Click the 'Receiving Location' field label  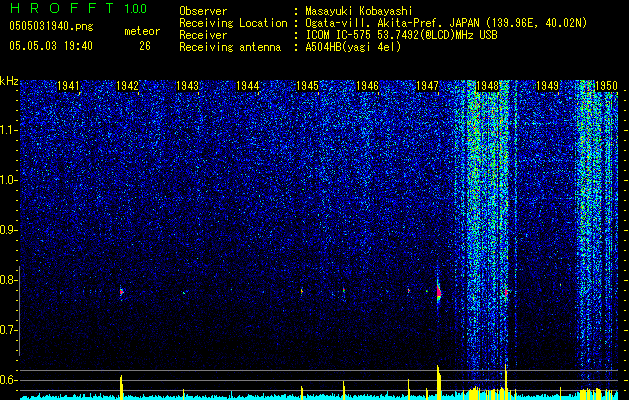click(x=233, y=23)
